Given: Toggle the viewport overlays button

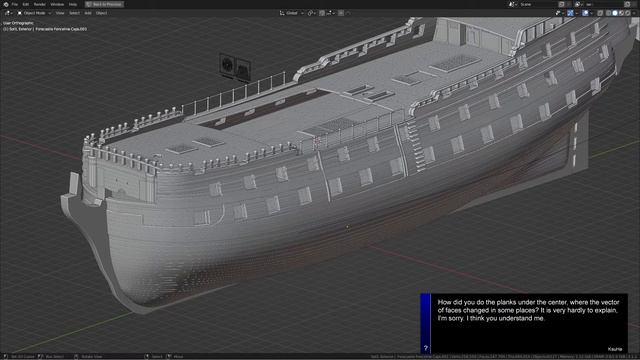Looking at the screenshot, I should [585, 13].
